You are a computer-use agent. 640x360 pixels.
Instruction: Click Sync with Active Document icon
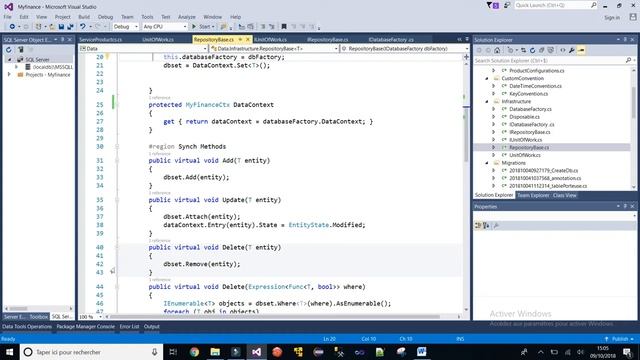(523, 50)
